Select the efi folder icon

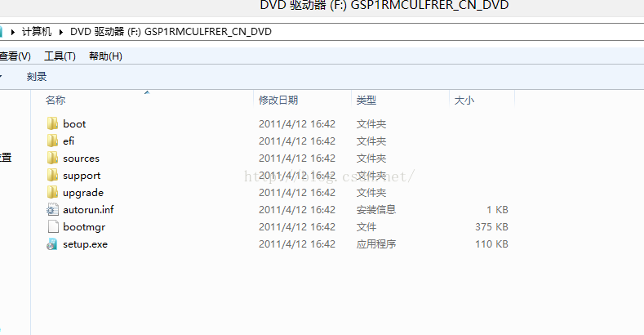[x=52, y=141]
